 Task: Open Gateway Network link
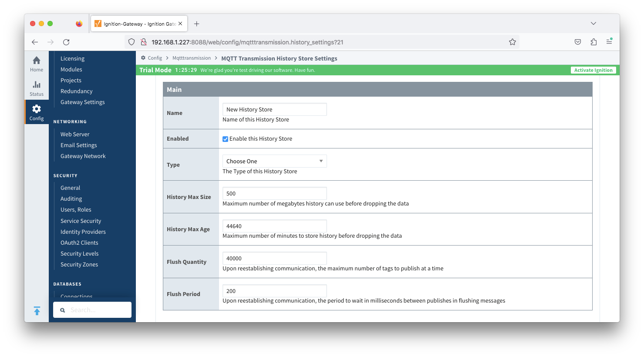coord(83,156)
